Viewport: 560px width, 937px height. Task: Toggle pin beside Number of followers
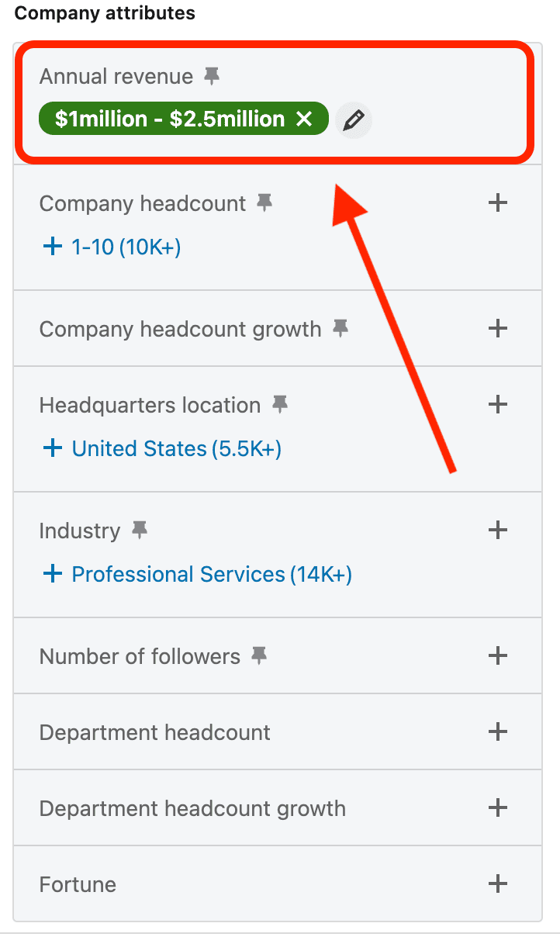pos(259,656)
